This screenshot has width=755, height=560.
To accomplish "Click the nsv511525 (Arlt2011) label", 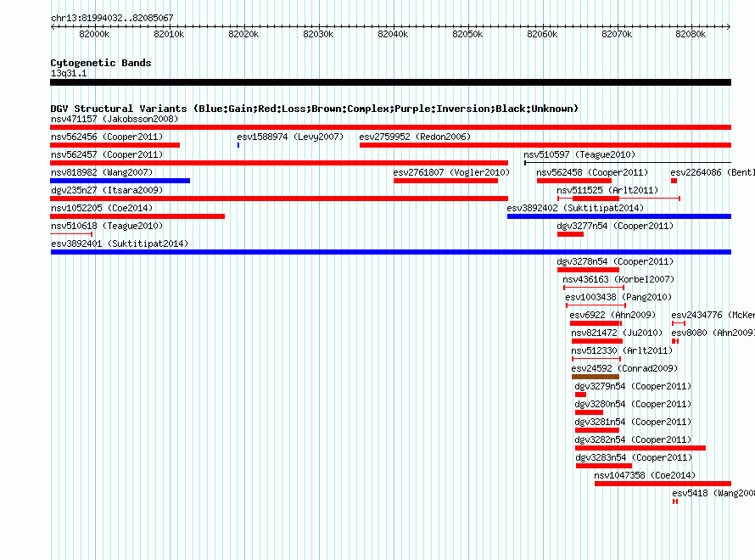I will [607, 190].
